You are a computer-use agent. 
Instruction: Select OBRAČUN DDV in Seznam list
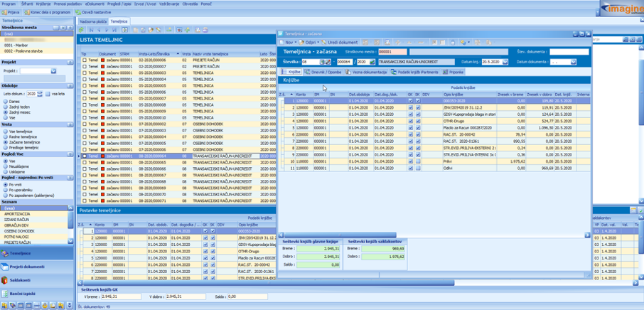(x=35, y=225)
